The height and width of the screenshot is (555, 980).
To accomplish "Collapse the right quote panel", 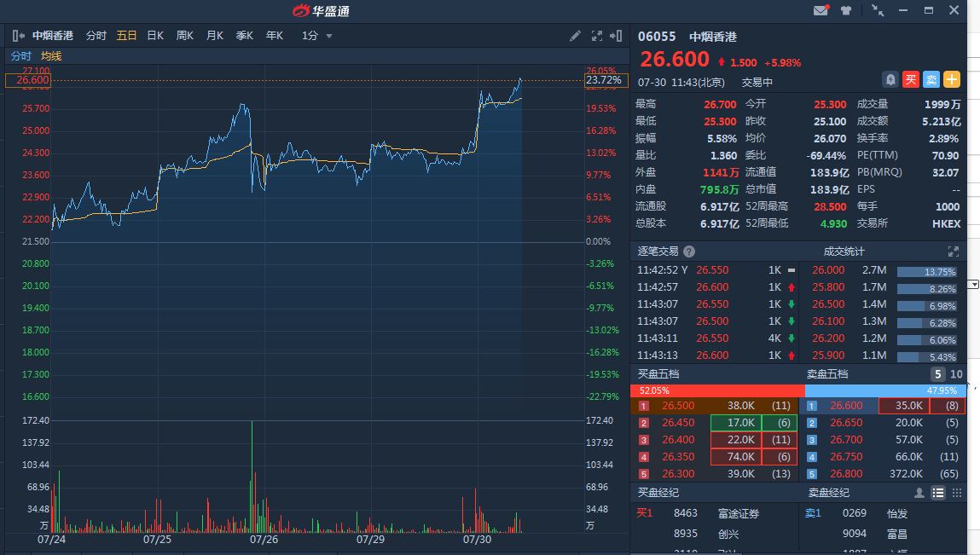I will (x=617, y=36).
